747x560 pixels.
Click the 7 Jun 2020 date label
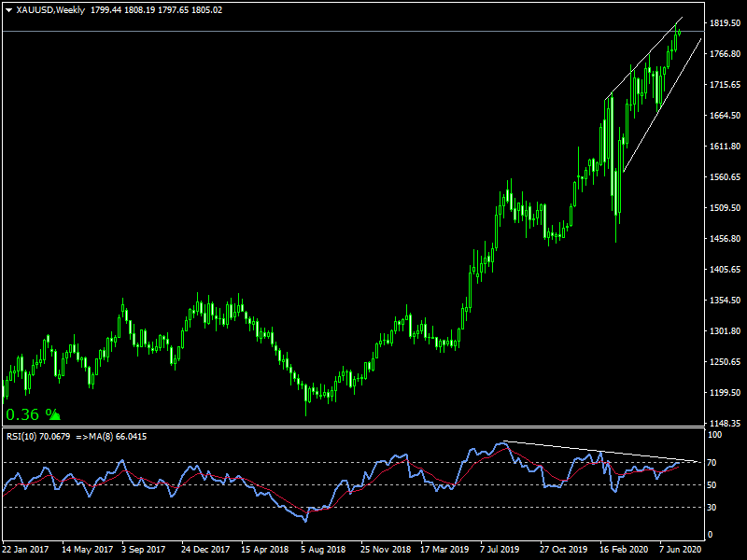click(681, 550)
